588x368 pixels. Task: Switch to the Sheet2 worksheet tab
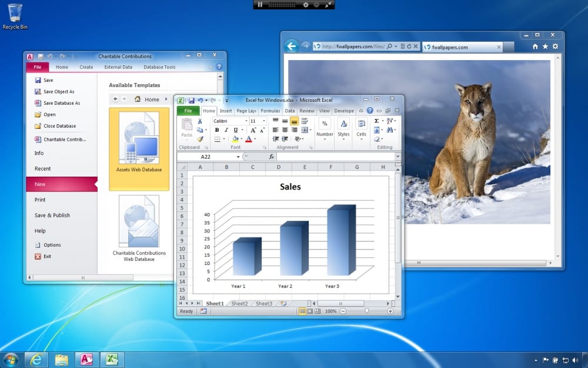click(x=239, y=303)
